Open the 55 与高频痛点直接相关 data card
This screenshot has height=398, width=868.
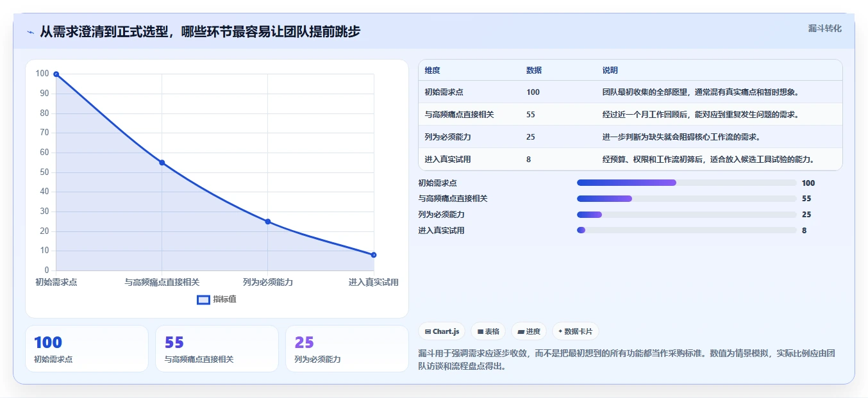217,349
